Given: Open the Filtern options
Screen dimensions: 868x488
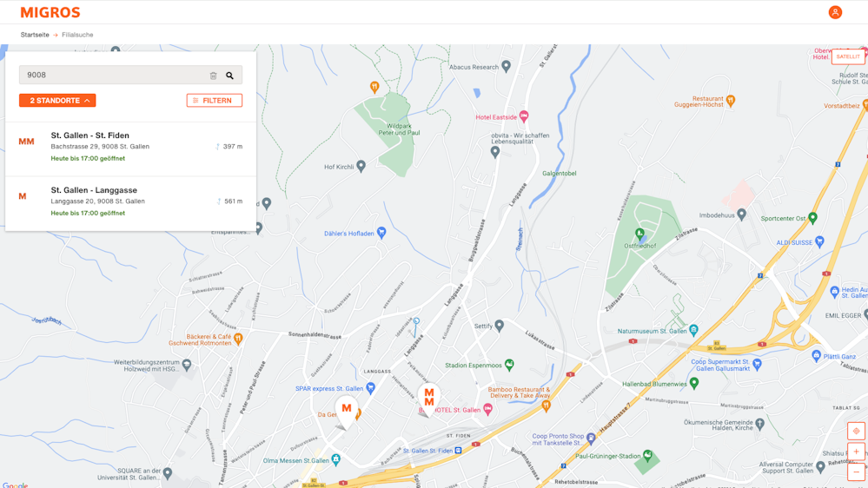Looking at the screenshot, I should coord(215,100).
